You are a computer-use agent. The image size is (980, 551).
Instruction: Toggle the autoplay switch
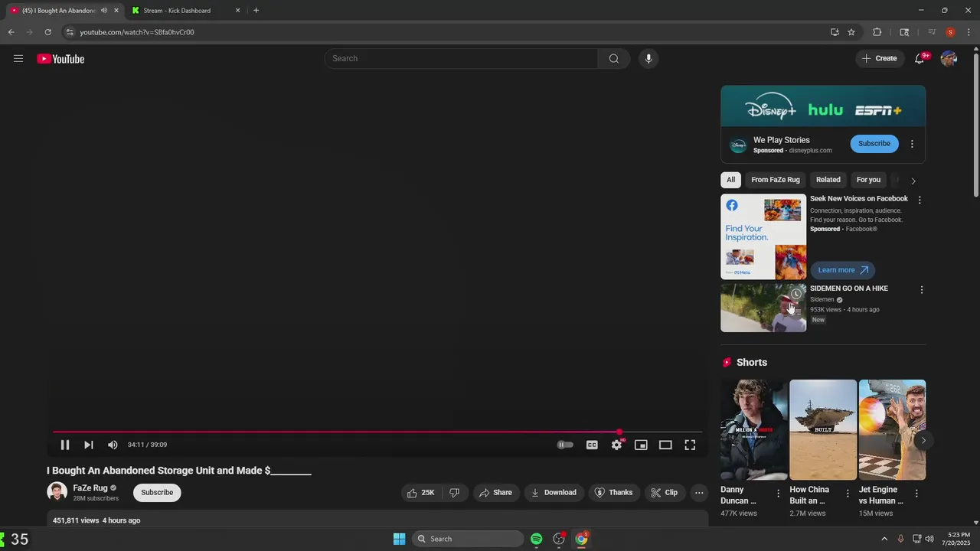565,445
